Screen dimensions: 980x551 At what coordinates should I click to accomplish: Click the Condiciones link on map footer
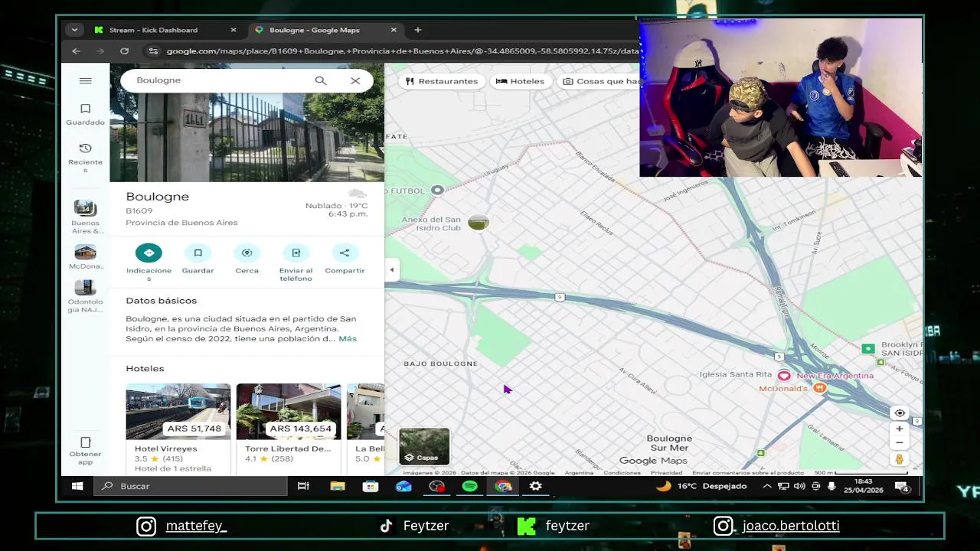tap(622, 473)
